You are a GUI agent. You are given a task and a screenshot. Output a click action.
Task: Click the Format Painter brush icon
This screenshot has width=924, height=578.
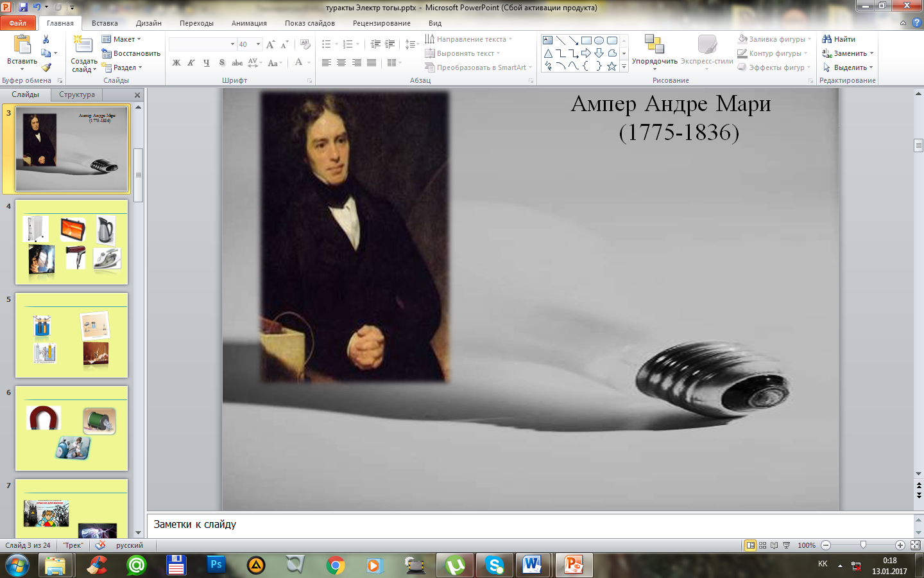point(46,67)
